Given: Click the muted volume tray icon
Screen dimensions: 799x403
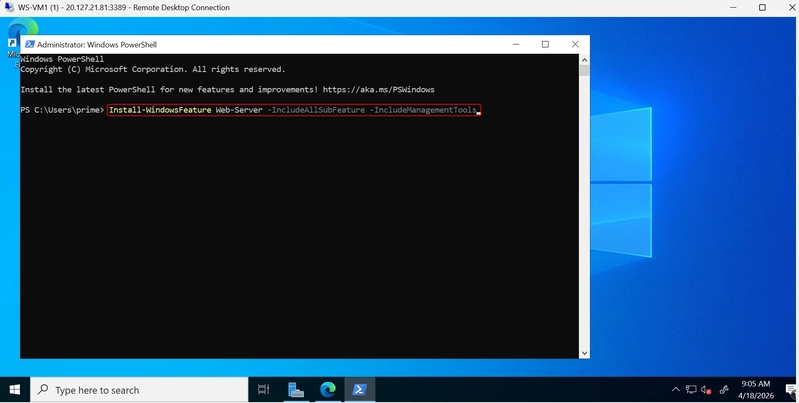Looking at the screenshot, I should (x=706, y=390).
